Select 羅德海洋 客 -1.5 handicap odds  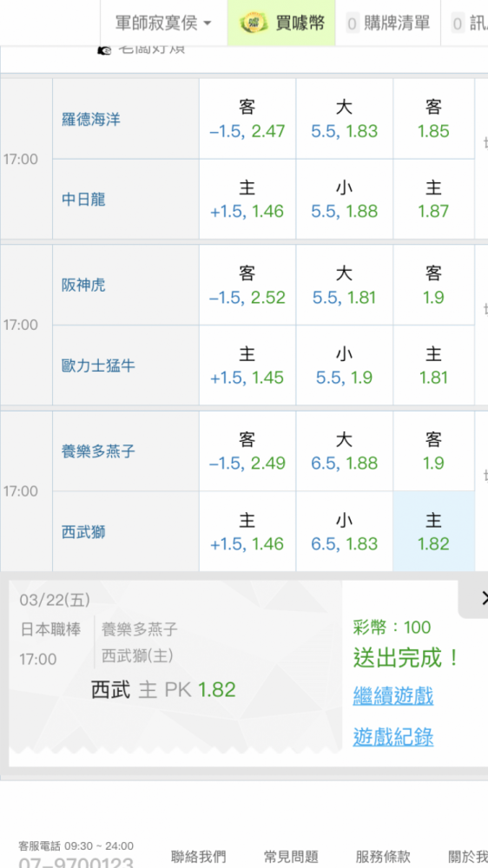(x=247, y=118)
